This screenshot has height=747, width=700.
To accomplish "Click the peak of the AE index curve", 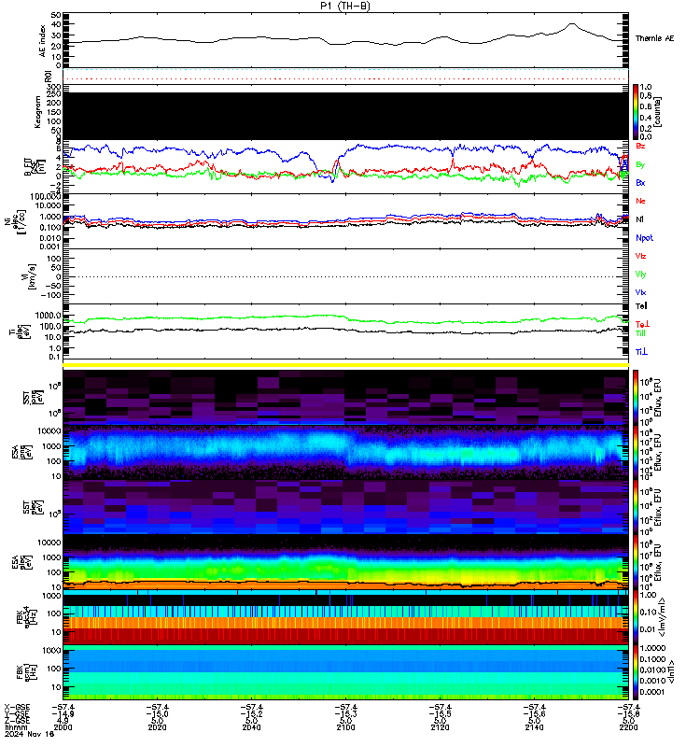I will 573,24.
